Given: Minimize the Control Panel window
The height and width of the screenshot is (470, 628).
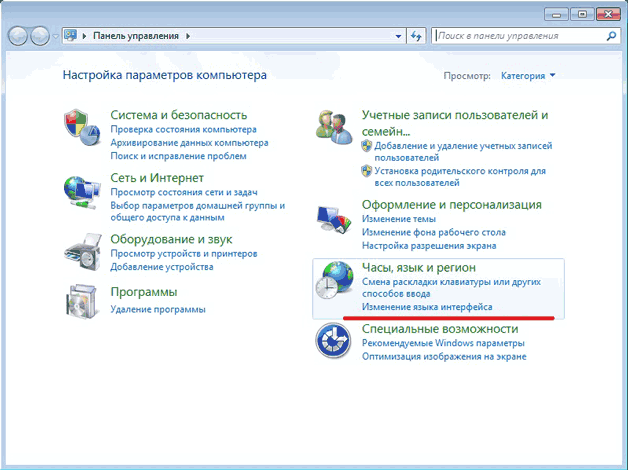Looking at the screenshot, I should click(556, 15).
